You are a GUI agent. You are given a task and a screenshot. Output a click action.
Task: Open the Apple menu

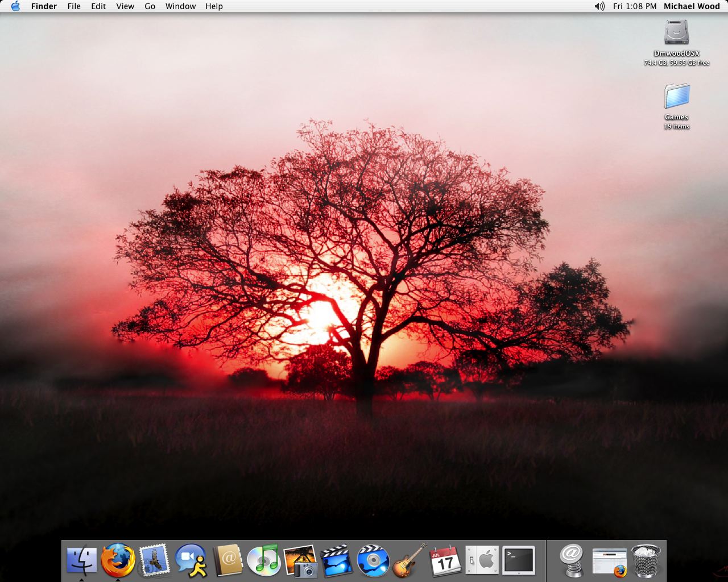[15, 6]
